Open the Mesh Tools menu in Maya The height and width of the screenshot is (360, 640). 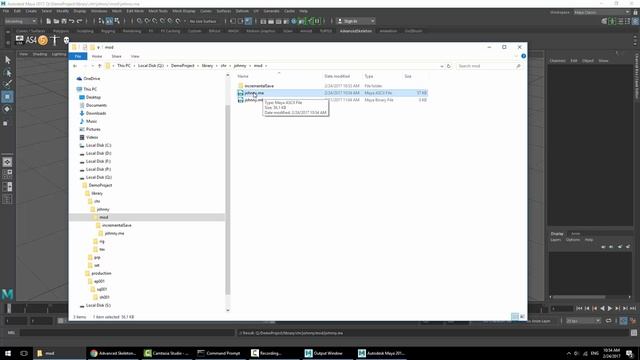(158, 11)
